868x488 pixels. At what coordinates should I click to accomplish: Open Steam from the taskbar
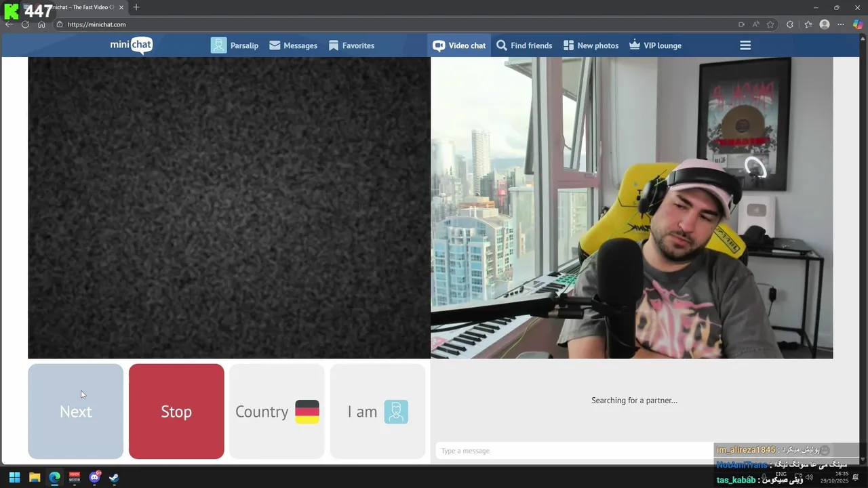(x=114, y=477)
